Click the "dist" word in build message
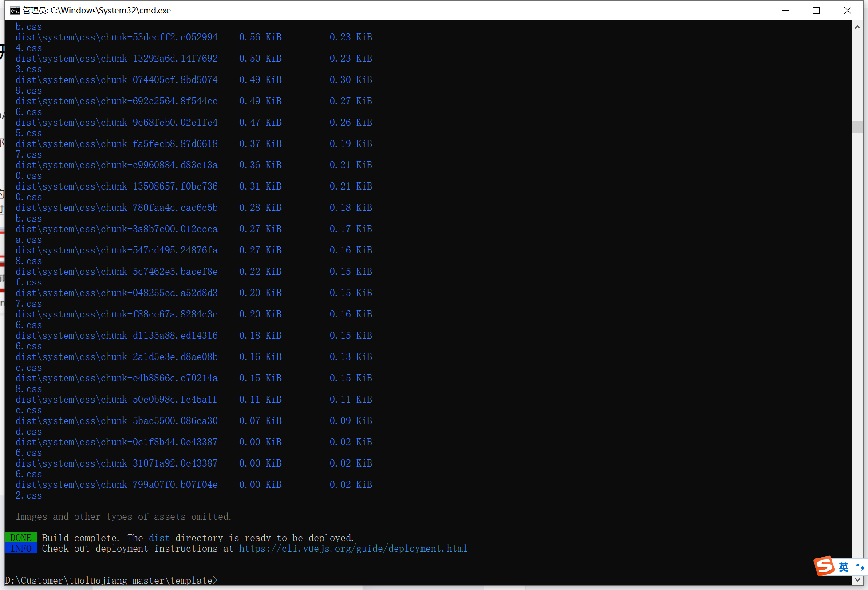868x590 pixels. pyautogui.click(x=159, y=538)
